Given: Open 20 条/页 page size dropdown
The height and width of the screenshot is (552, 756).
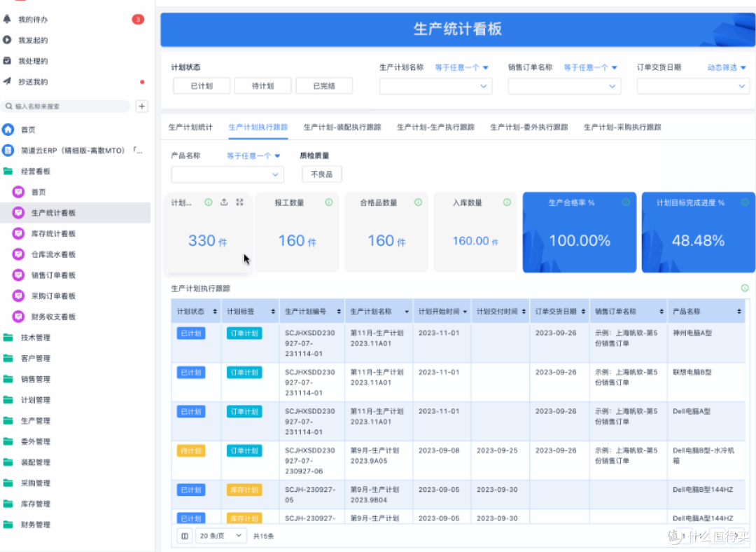Looking at the screenshot, I should tap(220, 536).
